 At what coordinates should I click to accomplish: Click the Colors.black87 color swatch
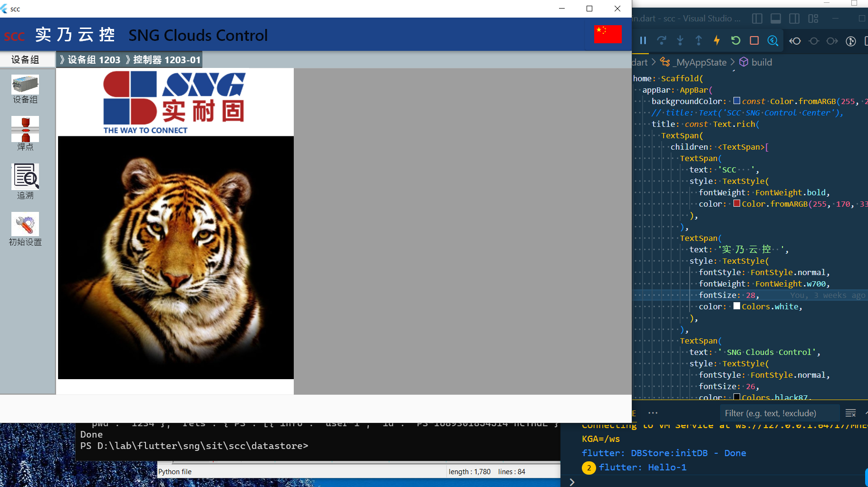[x=737, y=397]
